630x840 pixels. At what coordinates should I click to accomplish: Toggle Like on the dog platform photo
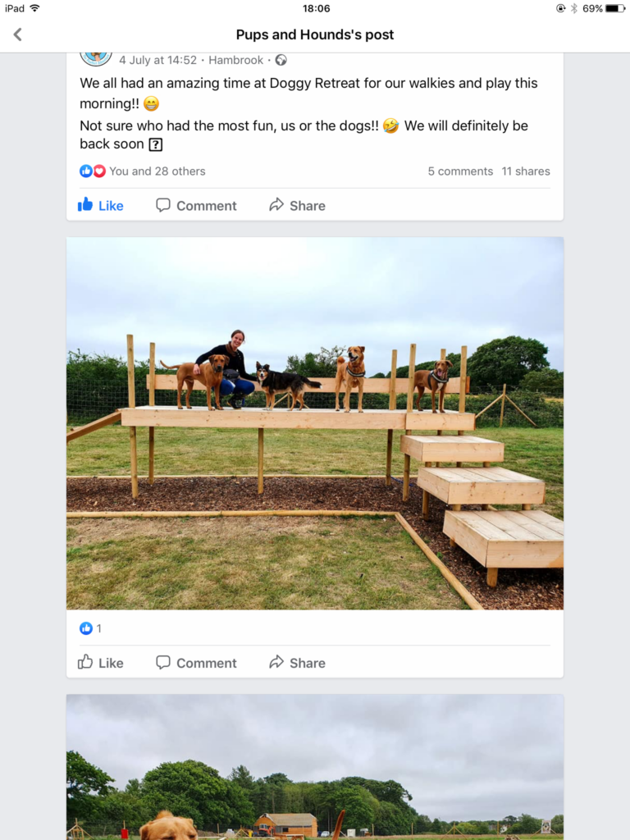click(100, 663)
